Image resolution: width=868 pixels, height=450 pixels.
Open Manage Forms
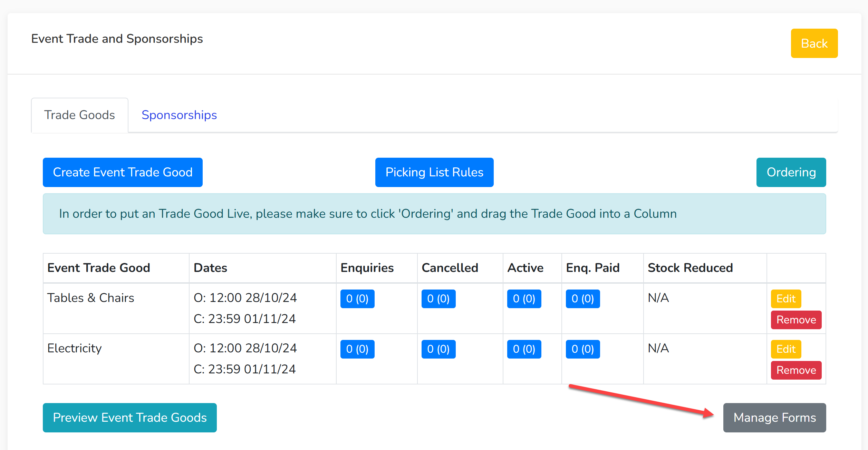click(774, 418)
